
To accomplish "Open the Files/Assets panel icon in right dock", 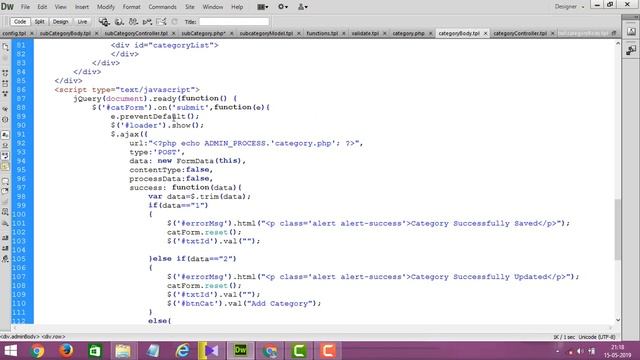I will point(631,50).
